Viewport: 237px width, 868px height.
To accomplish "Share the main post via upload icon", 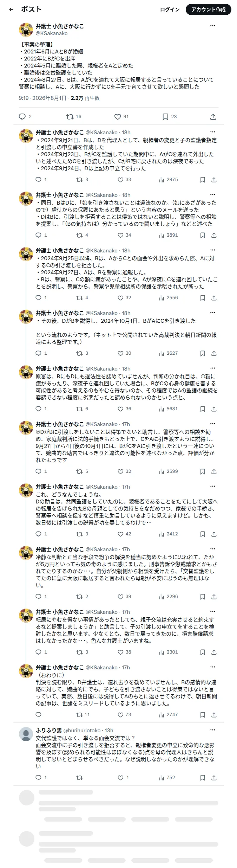I will (213, 117).
